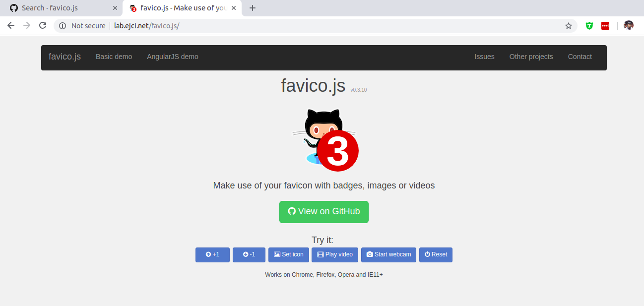Reload the page with the refresh icon
This screenshot has height=306, width=644.
[43, 26]
